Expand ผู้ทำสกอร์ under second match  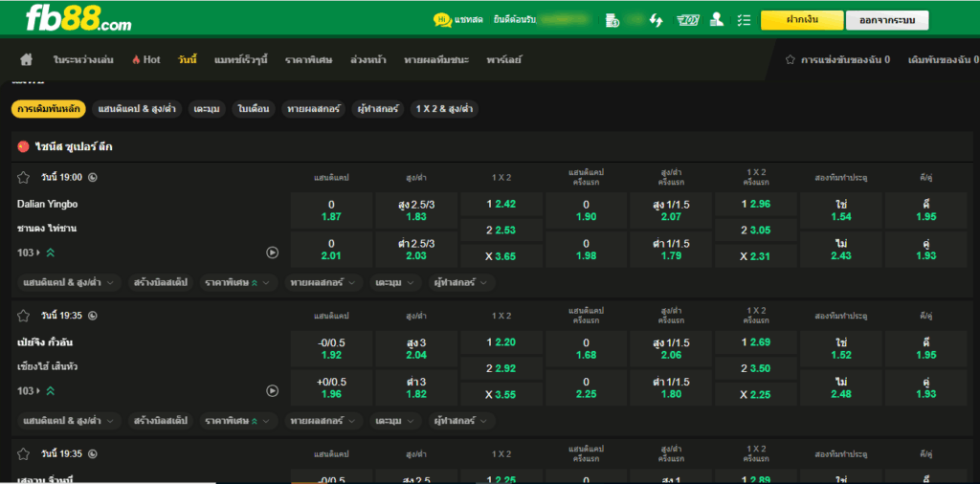pyautogui.click(x=462, y=421)
